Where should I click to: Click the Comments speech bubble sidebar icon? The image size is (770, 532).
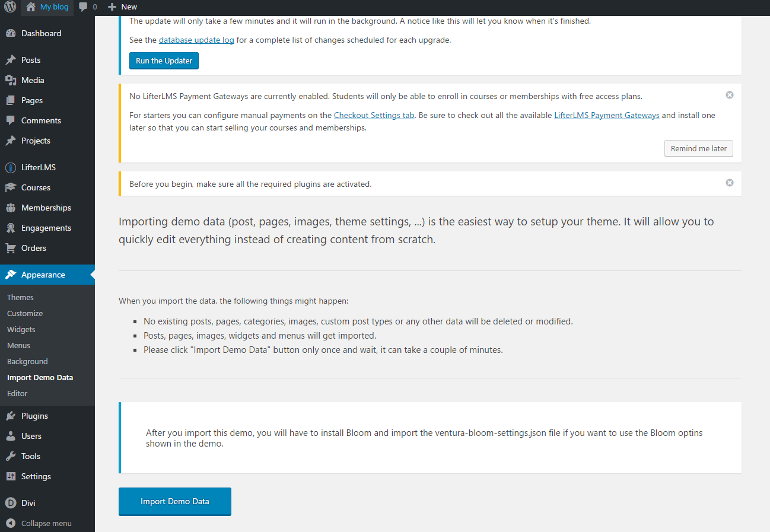pyautogui.click(x=11, y=120)
